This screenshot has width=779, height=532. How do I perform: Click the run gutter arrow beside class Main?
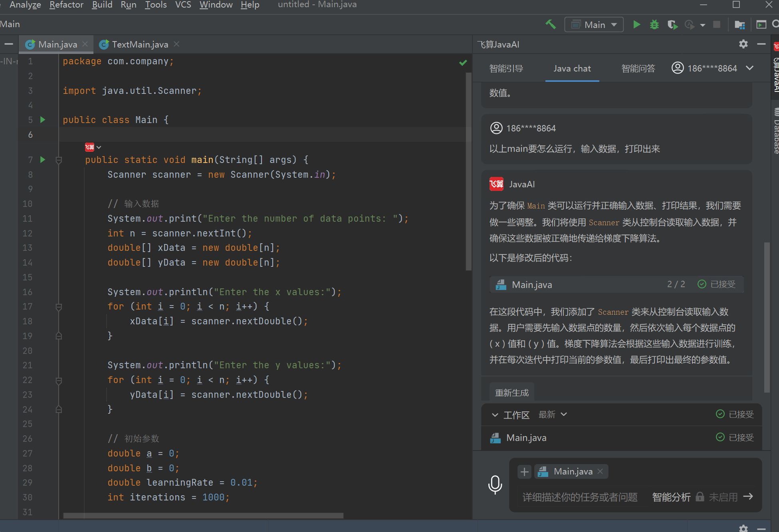point(43,119)
